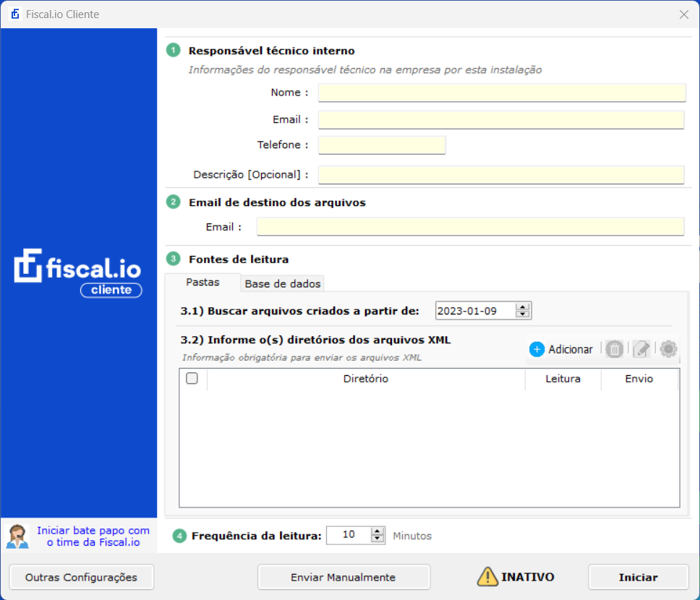Click the support agent chat icon

(17, 536)
